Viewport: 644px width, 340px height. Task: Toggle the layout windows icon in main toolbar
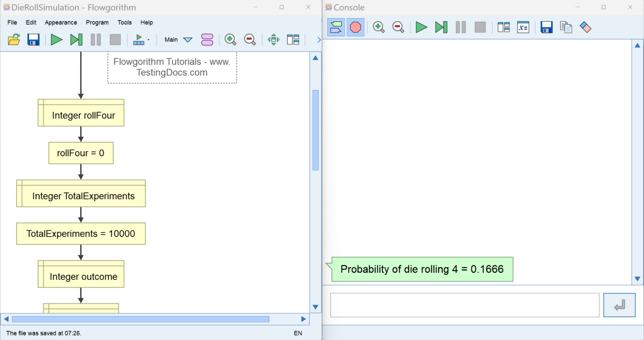[x=293, y=40]
